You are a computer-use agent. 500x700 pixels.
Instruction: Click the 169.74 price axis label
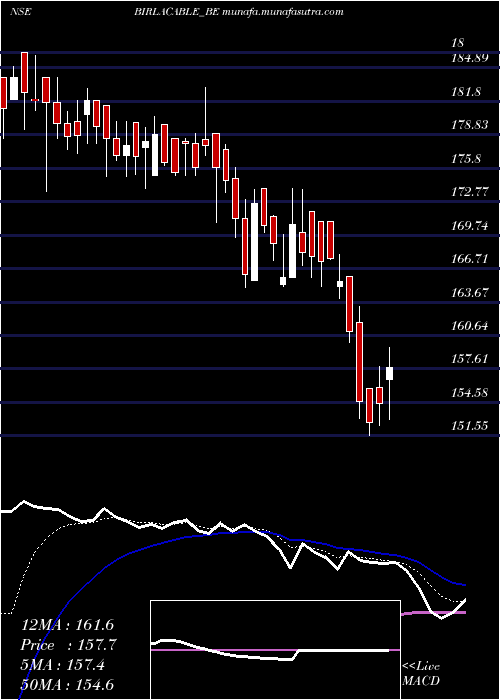[x=469, y=226]
